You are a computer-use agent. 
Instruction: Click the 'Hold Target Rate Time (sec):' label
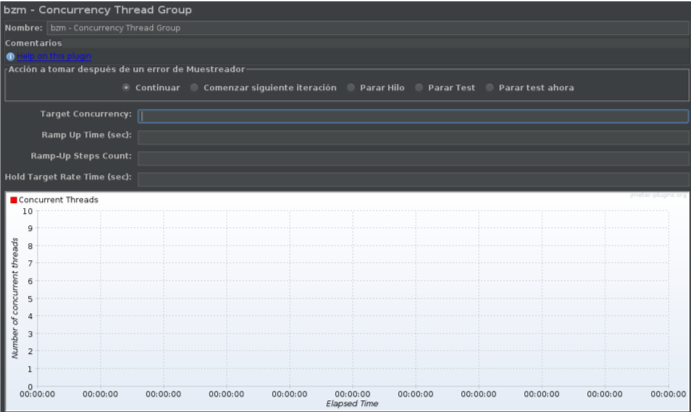[x=68, y=177]
